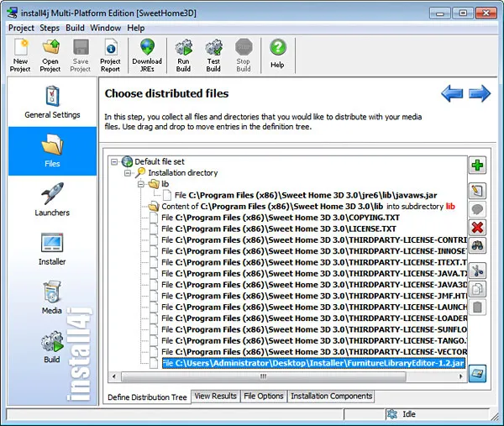Viewport: 504px width, 426px height.
Task: Click the blue back arrow
Action: (x=452, y=93)
